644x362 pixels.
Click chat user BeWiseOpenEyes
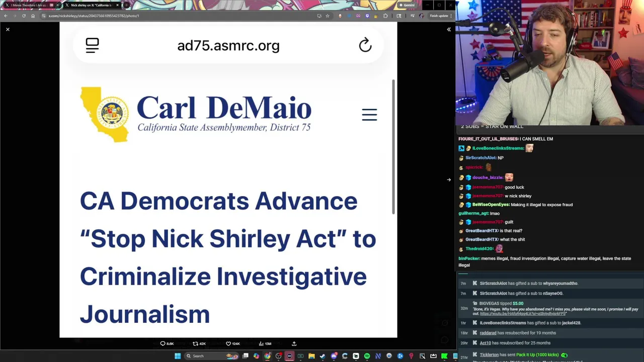pyautogui.click(x=491, y=205)
